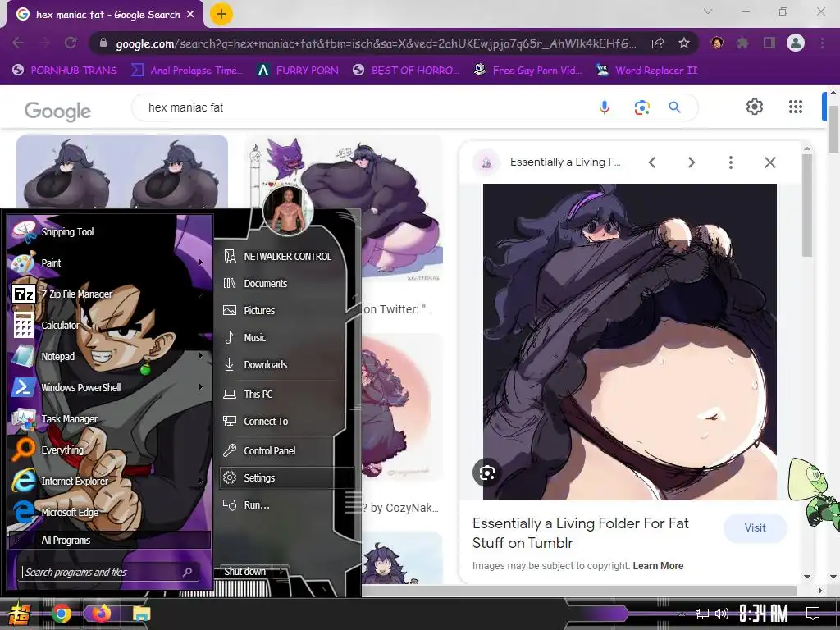Screen dimensions: 840x630
Task: Open Settings from the Start menu
Action: [287, 478]
